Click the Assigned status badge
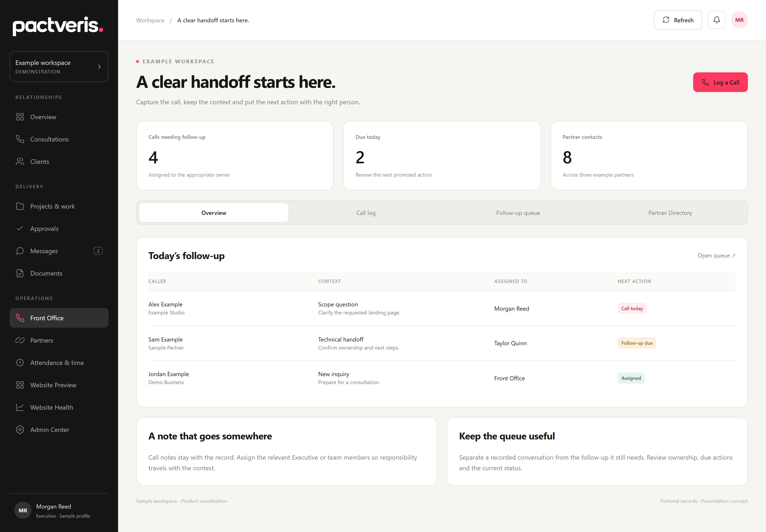The width and height of the screenshot is (766, 532). click(x=631, y=378)
